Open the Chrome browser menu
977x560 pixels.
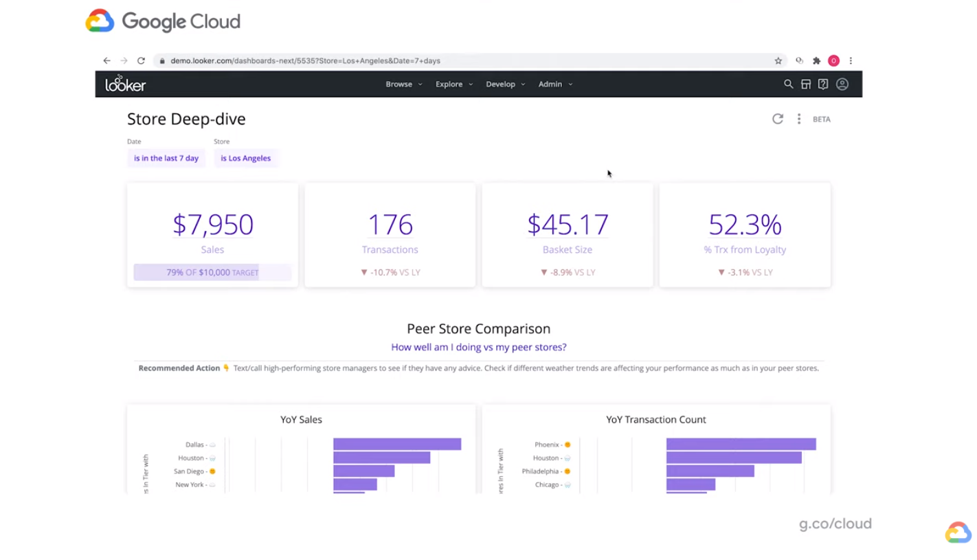pyautogui.click(x=851, y=60)
